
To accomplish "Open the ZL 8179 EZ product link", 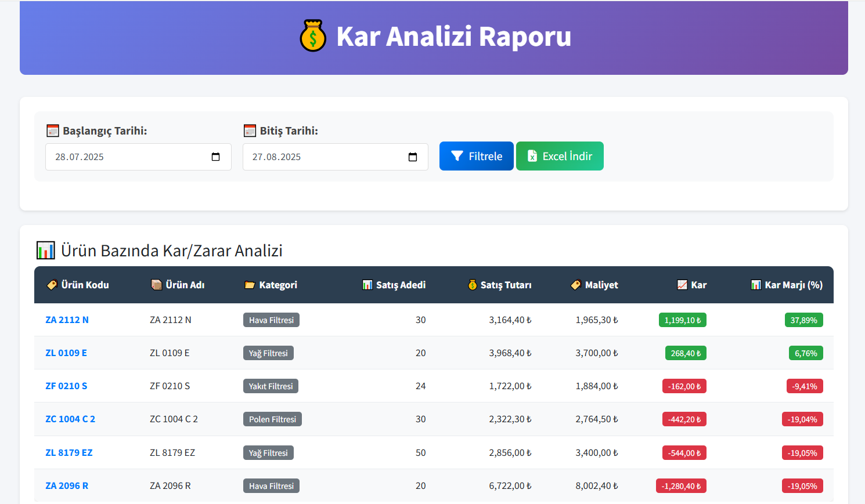I will pos(69,452).
